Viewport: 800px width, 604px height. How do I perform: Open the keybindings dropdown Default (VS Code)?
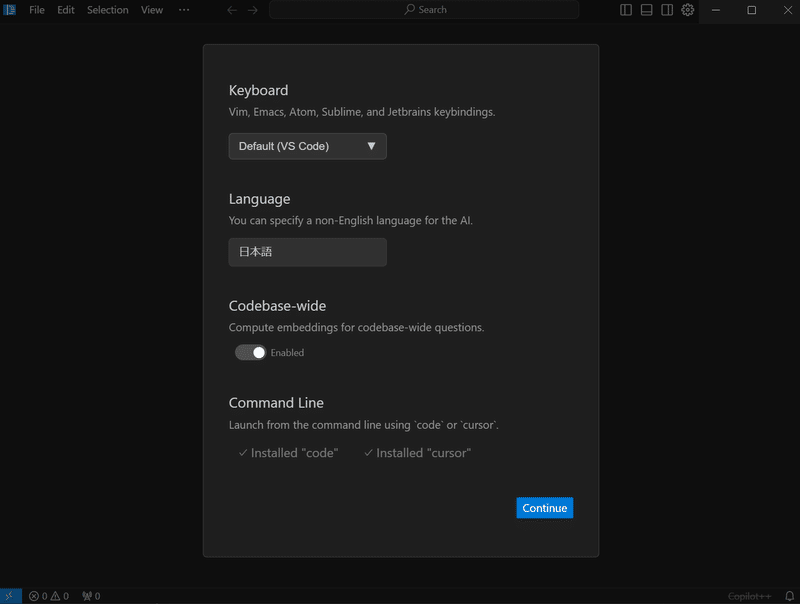click(308, 146)
